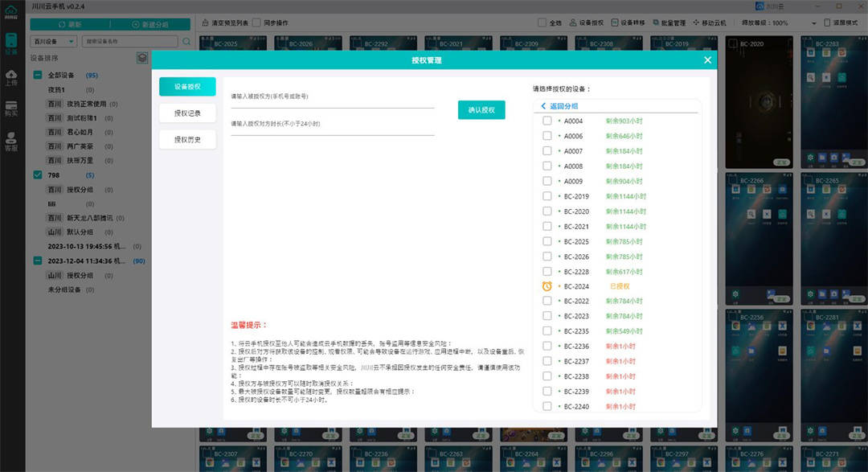Switch to the 授权记录 tab
The image size is (868, 472).
[187, 113]
